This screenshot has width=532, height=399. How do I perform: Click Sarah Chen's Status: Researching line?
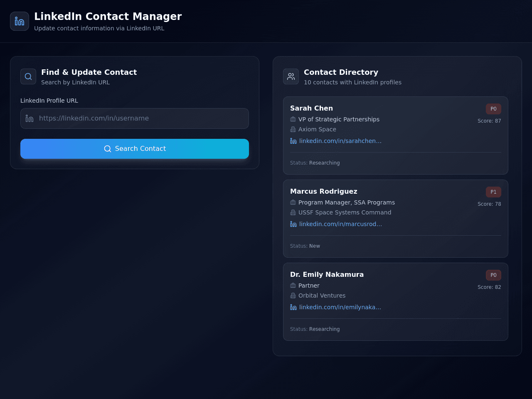pos(315,163)
